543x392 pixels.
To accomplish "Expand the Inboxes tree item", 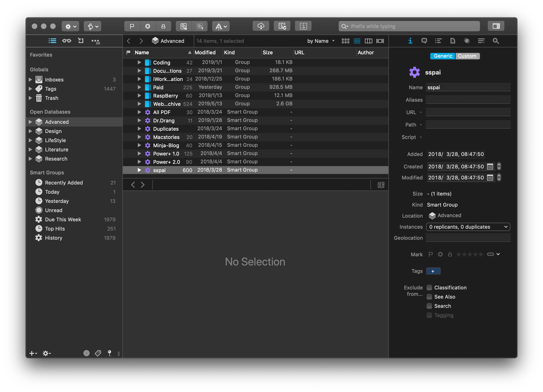I will coord(30,79).
